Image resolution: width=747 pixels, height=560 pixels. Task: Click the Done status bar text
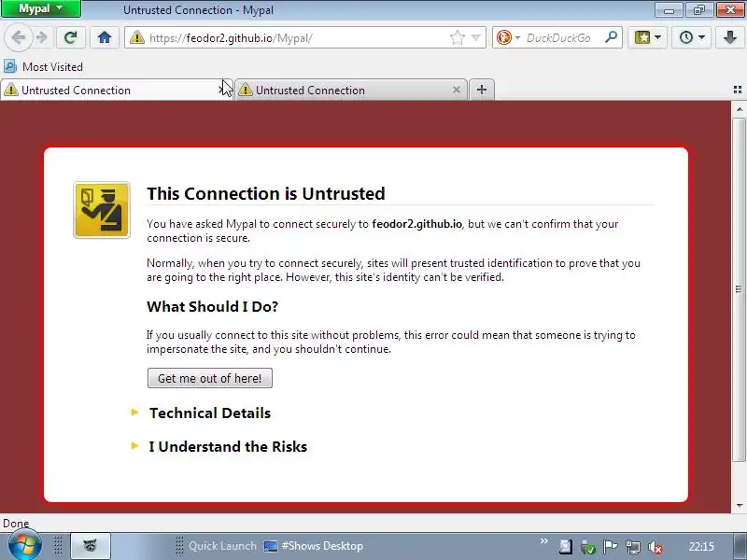point(16,524)
